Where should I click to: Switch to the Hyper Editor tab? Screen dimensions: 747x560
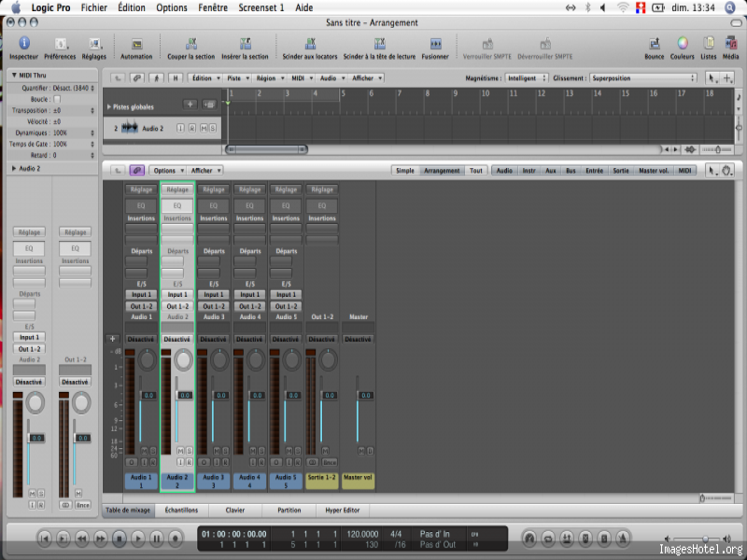tap(343, 510)
